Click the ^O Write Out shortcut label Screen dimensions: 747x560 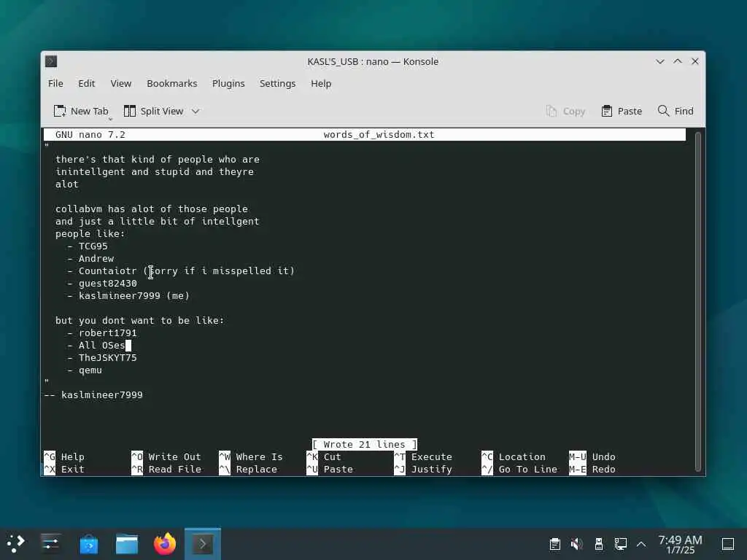point(166,456)
